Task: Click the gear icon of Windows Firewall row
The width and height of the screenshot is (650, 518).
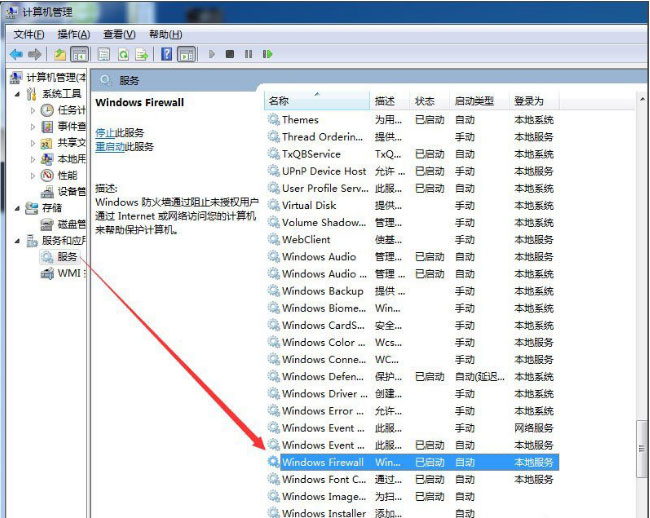Action: click(x=274, y=462)
